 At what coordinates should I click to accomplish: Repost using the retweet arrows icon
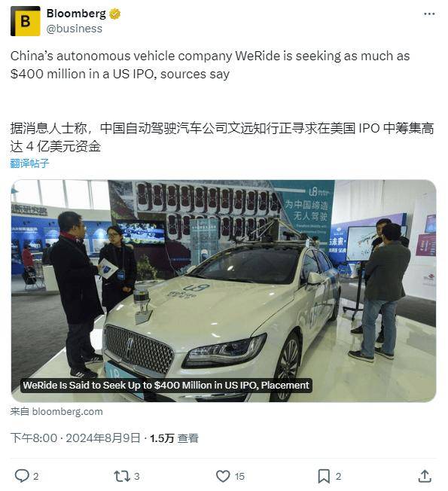(122, 476)
